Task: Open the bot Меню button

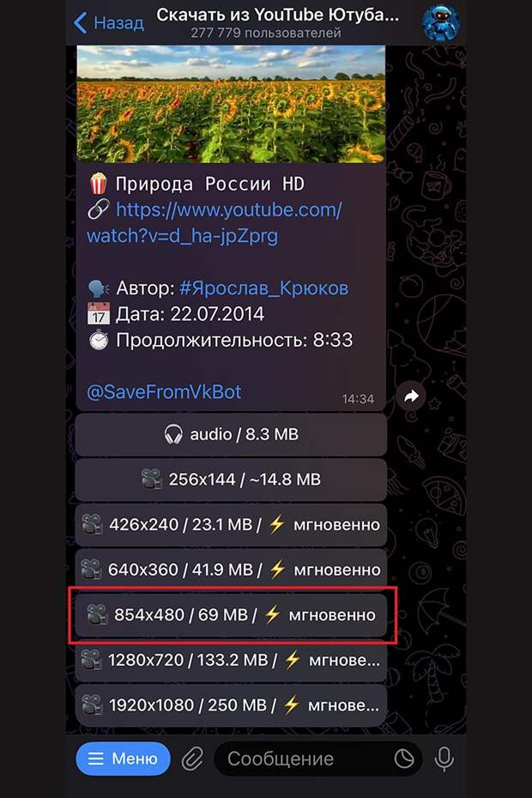Action: [124, 759]
